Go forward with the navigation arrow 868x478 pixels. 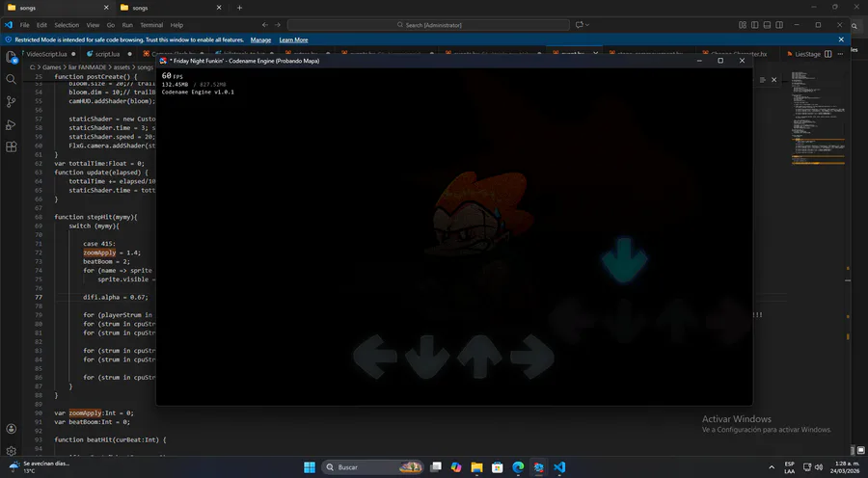pos(278,25)
